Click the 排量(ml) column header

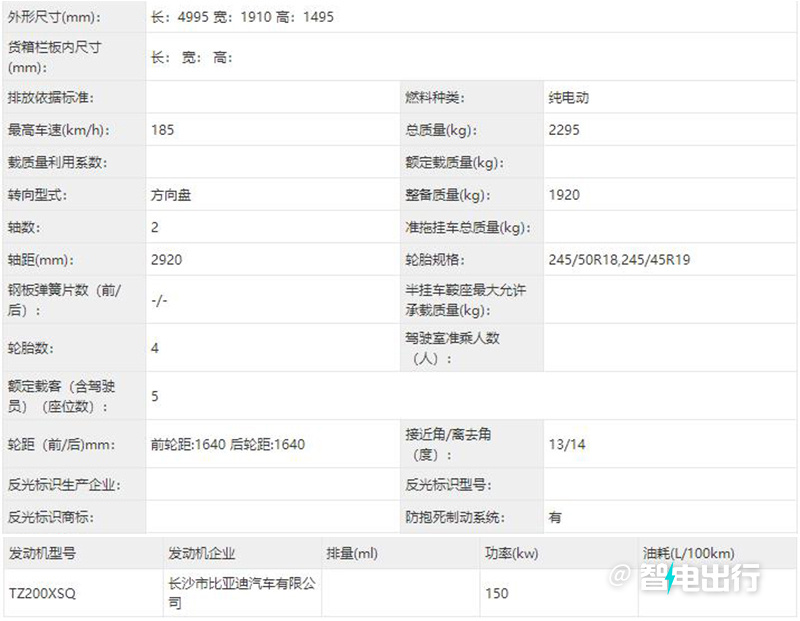[x=352, y=553]
